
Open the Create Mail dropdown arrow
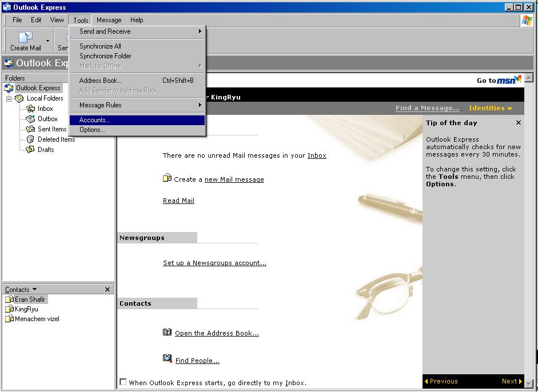[47, 41]
